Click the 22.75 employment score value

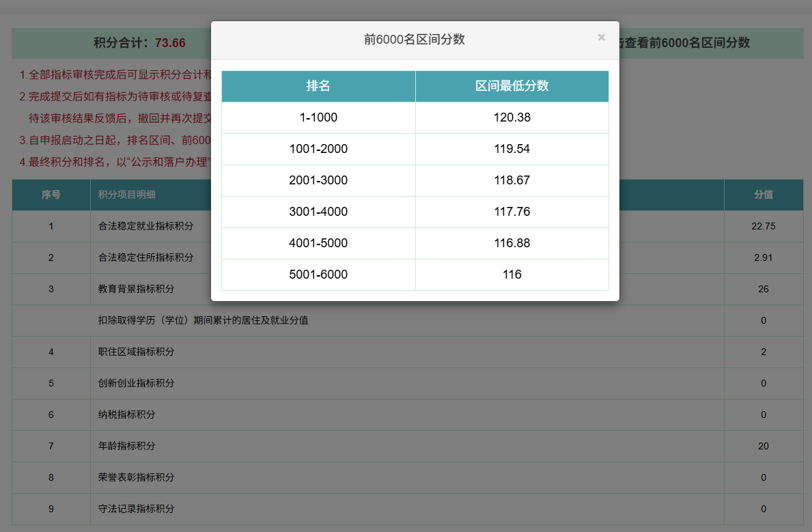(x=763, y=226)
